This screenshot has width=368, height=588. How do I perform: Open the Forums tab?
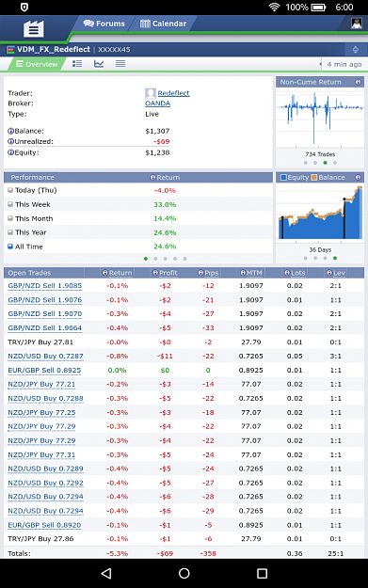pos(104,24)
